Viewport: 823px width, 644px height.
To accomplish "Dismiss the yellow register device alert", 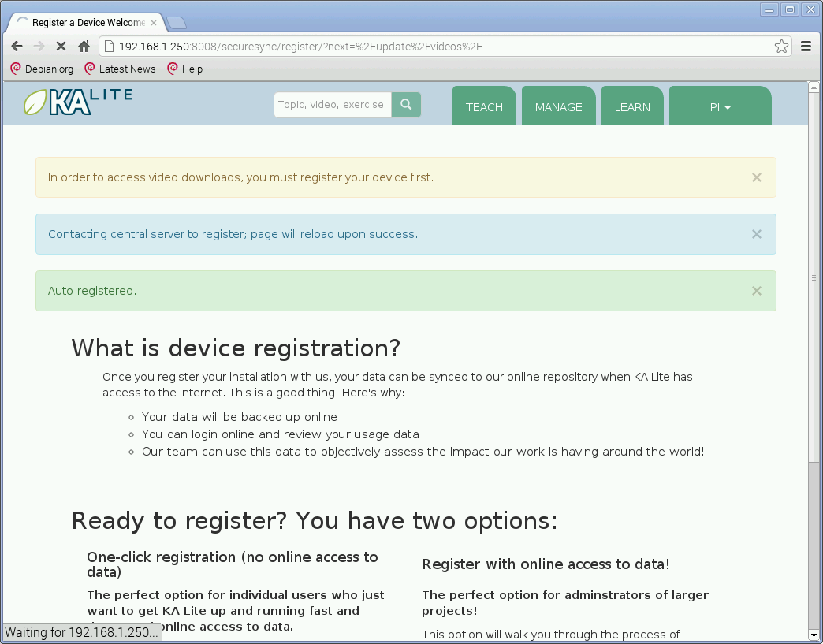I will (756, 177).
